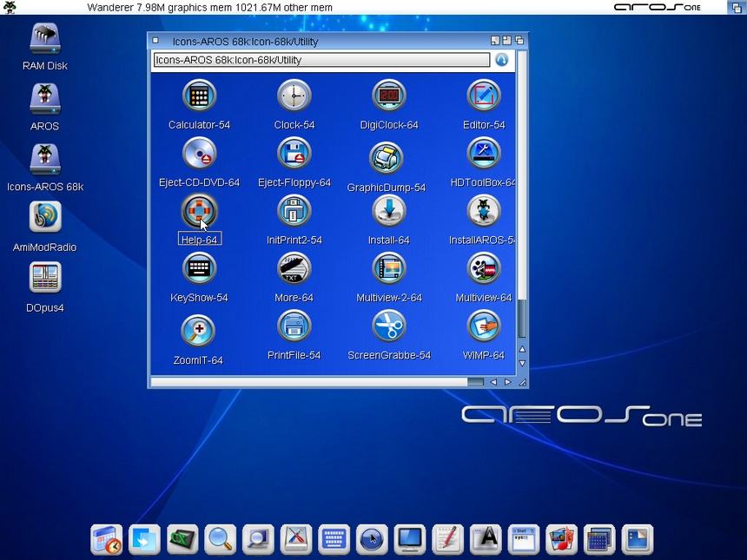Click the plain magnifying glass dock icon
Screen dimensions: 747x560
click(220, 540)
